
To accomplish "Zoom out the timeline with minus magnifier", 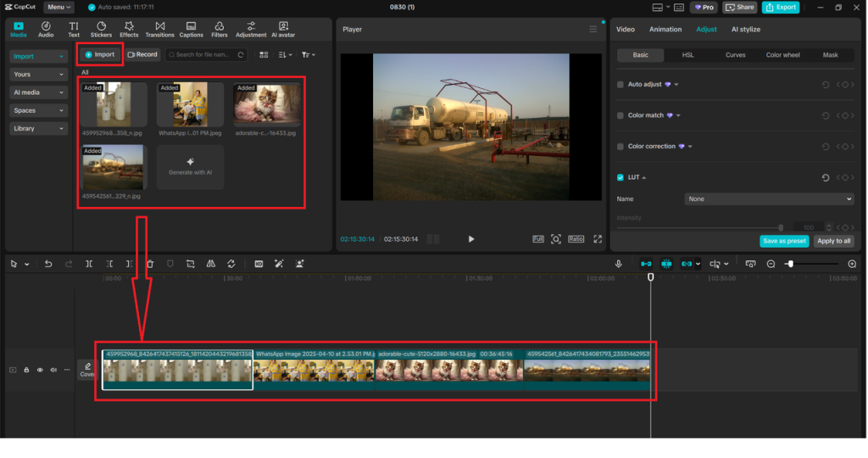I will coord(771,264).
